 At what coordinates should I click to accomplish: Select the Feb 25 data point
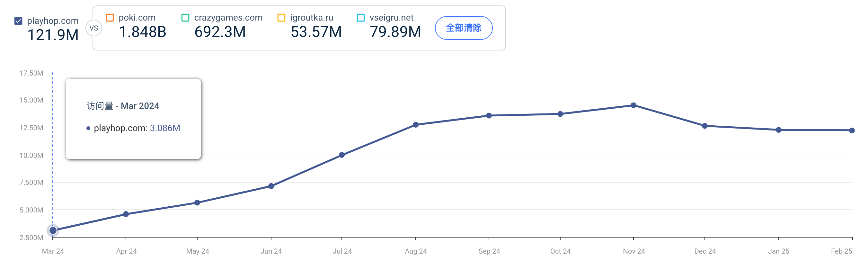852,130
